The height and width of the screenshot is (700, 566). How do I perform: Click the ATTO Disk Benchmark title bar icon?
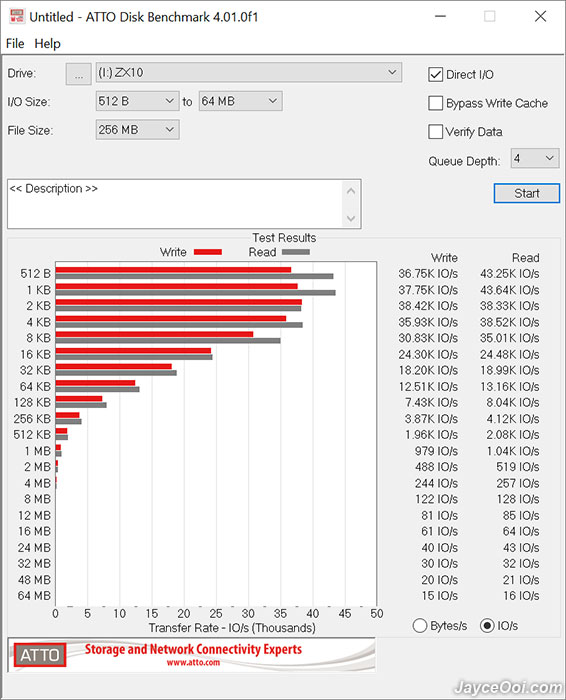point(17,17)
